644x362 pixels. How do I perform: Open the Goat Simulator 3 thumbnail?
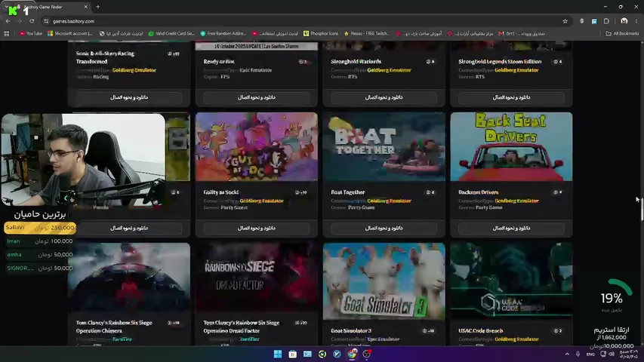pyautogui.click(x=384, y=281)
